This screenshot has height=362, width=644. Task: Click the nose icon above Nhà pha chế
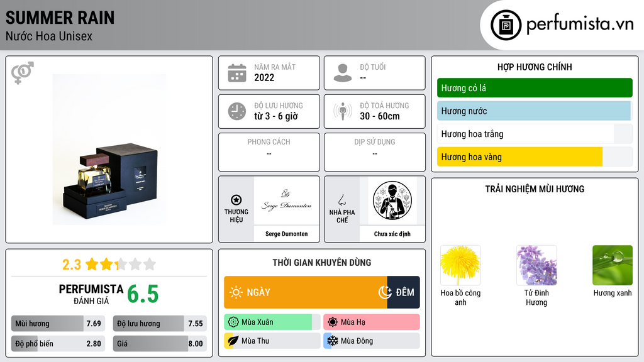[341, 200]
